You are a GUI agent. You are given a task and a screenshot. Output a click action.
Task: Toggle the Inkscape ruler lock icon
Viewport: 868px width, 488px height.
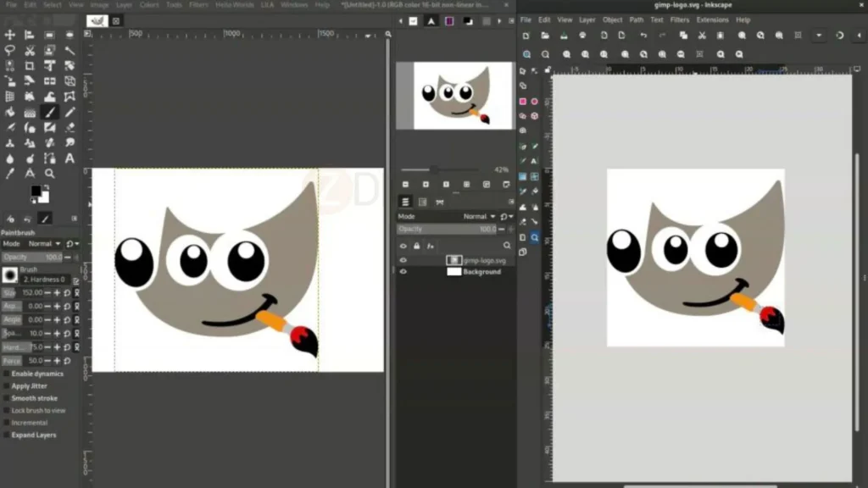548,69
